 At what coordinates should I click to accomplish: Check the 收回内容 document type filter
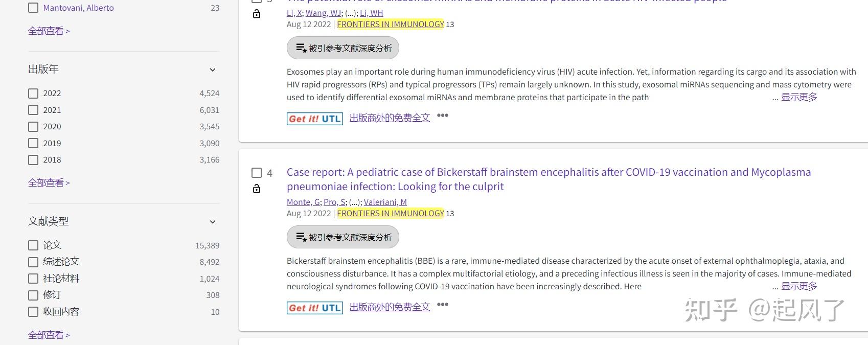[x=33, y=312]
